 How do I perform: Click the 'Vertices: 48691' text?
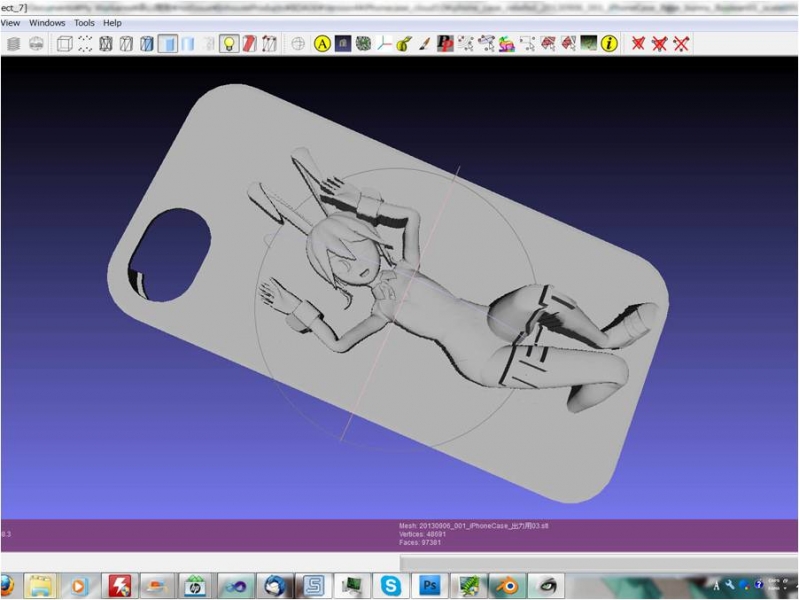(422, 534)
